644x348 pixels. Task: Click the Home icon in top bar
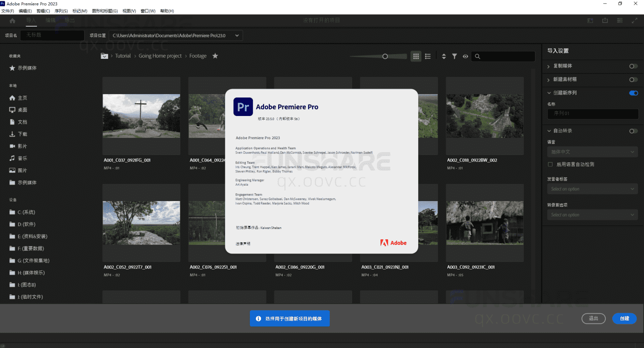[x=12, y=21]
